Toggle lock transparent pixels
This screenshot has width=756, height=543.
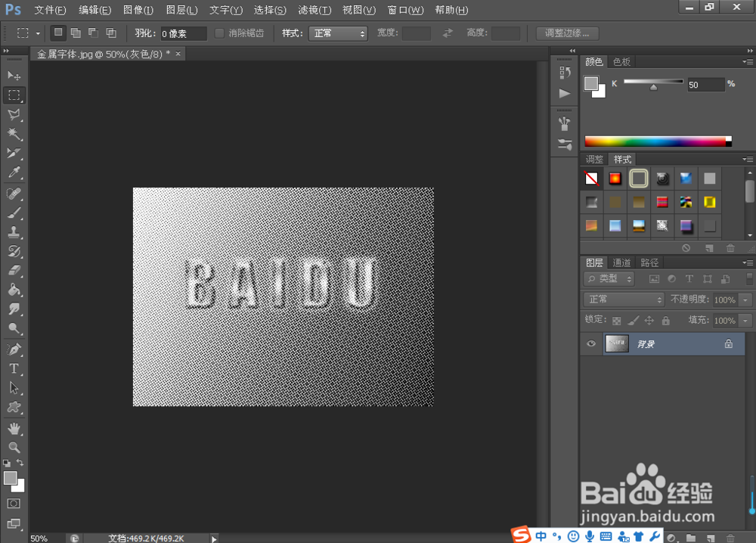click(617, 320)
